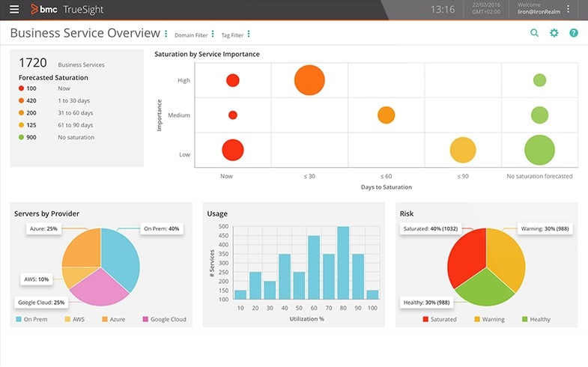
Task: Click the 'On Prem: 40%' label
Action: (x=162, y=228)
